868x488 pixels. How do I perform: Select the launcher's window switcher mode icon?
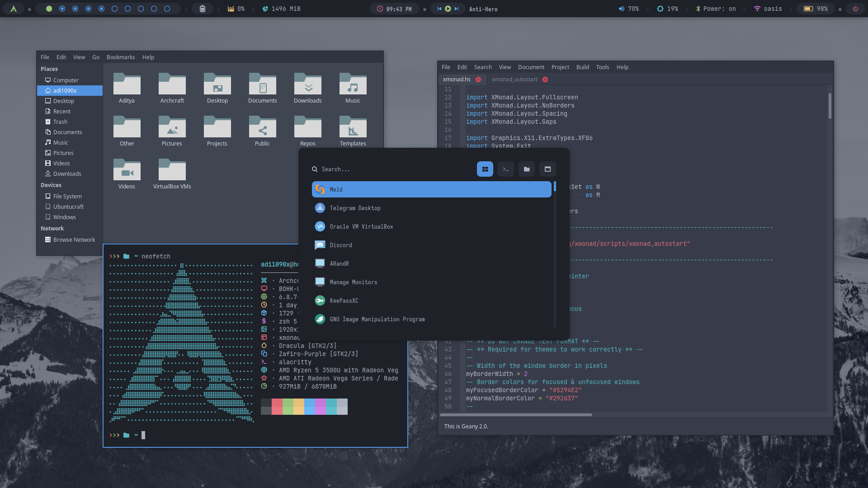547,169
